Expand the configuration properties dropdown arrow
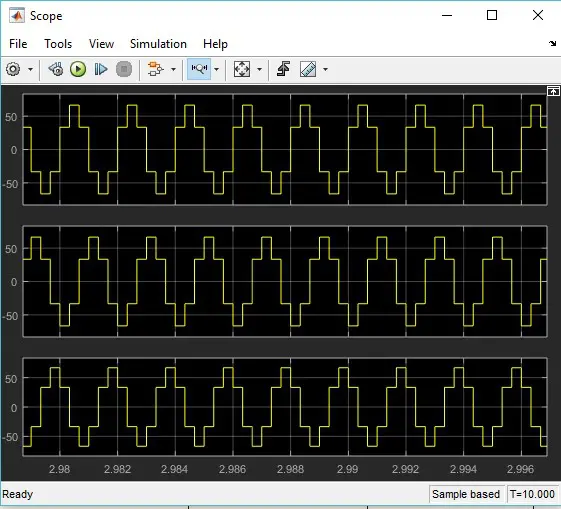Image resolution: width=561 pixels, height=509 pixels. 30,69
